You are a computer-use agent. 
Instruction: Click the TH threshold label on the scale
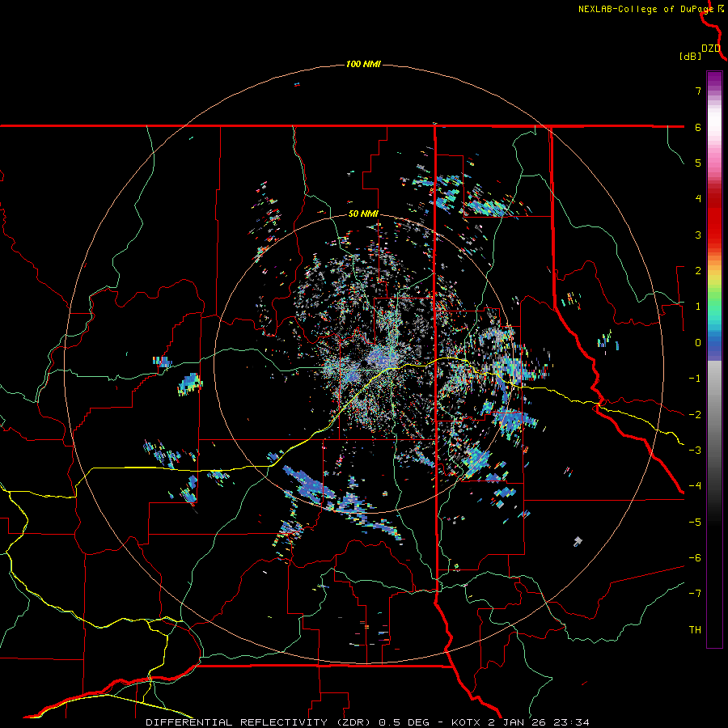(x=695, y=630)
